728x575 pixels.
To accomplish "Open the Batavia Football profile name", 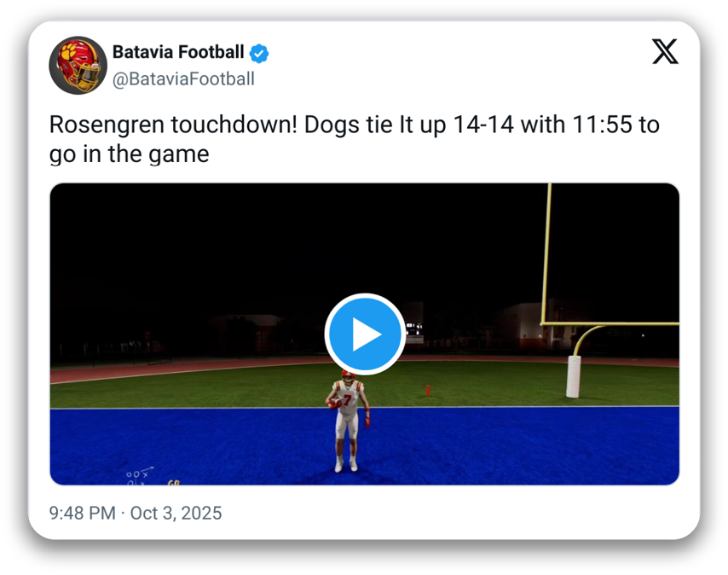I will tap(178, 52).
